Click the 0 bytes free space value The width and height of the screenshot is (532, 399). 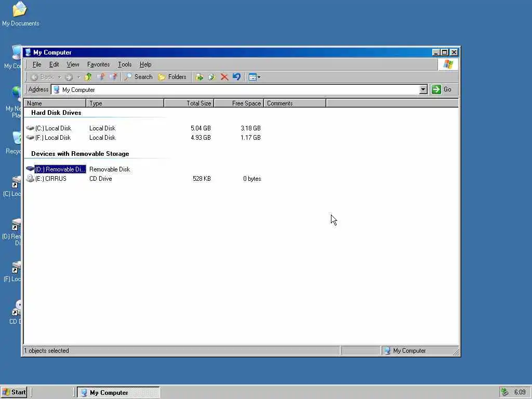click(x=252, y=179)
